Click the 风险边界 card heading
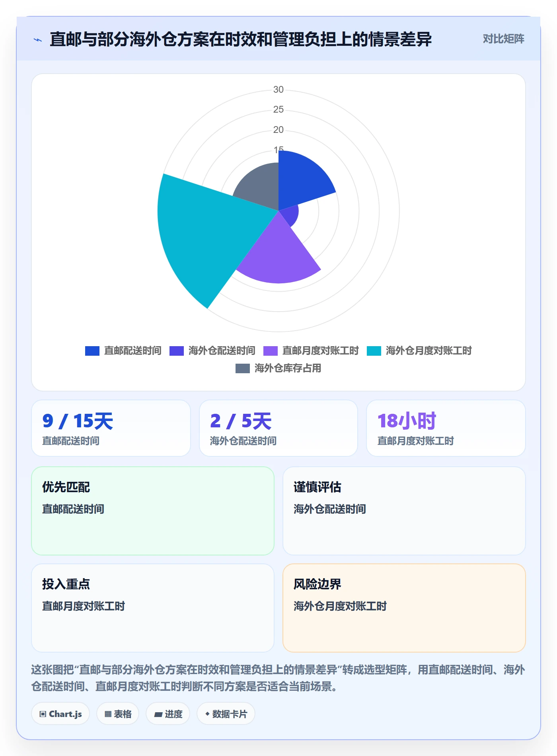 click(317, 584)
